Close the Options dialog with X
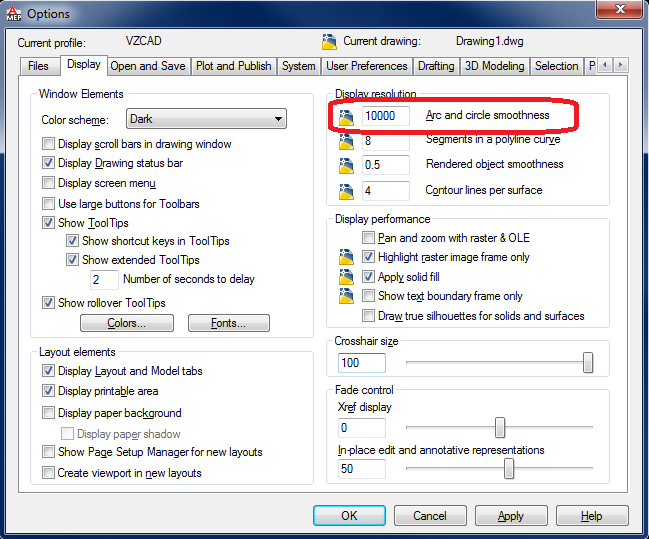This screenshot has height=539, width=649. [619, 9]
